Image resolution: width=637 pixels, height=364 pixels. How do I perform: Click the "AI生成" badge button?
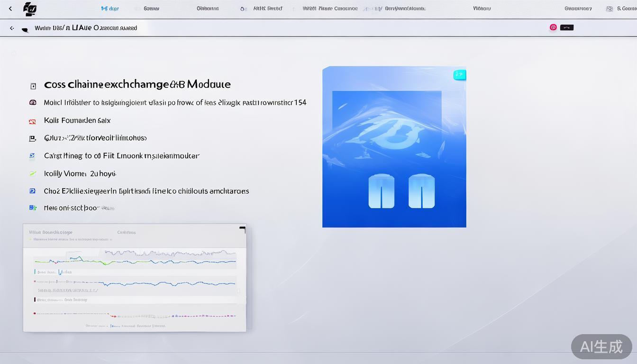pyautogui.click(x=601, y=346)
